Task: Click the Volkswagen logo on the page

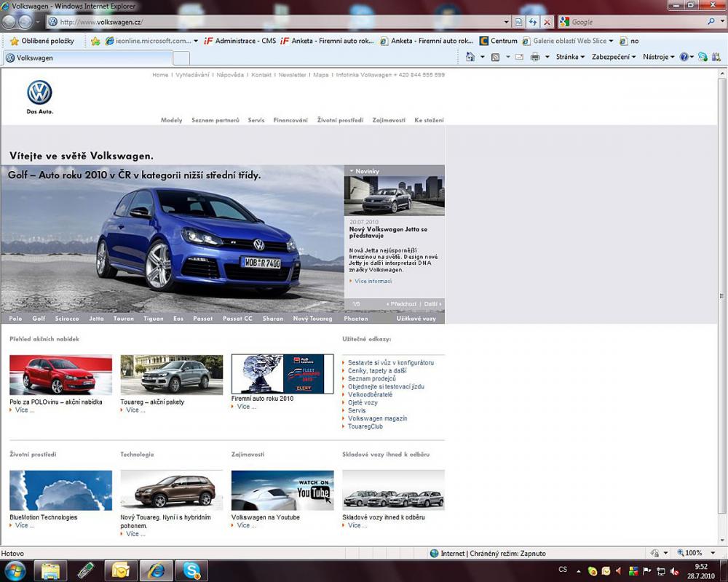Action: pos(39,92)
